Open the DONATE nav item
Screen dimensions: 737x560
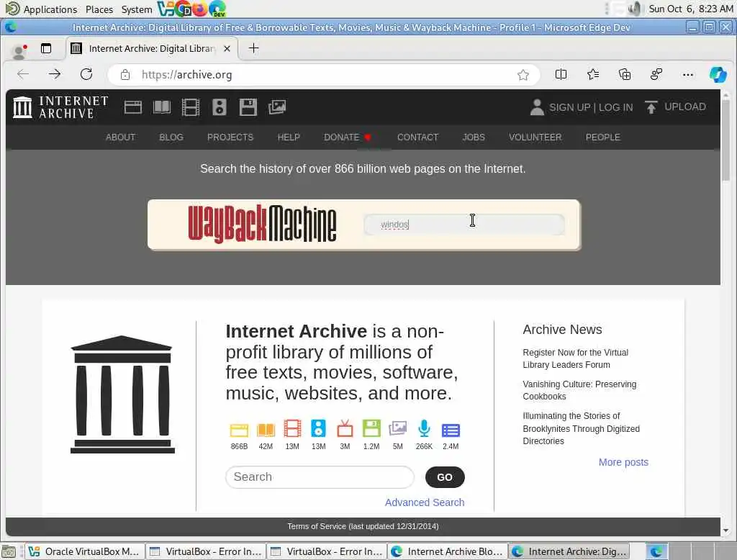click(348, 137)
